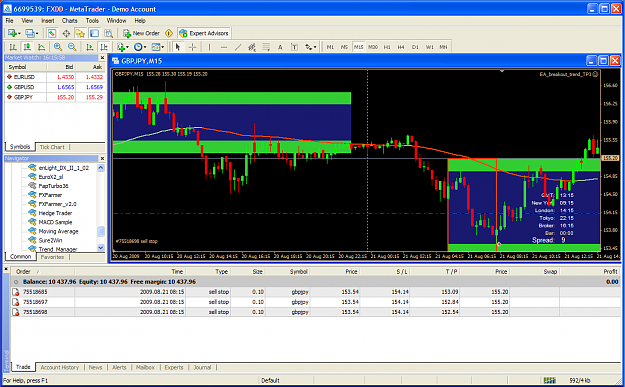
Task: Open the View menu
Action: pos(27,21)
